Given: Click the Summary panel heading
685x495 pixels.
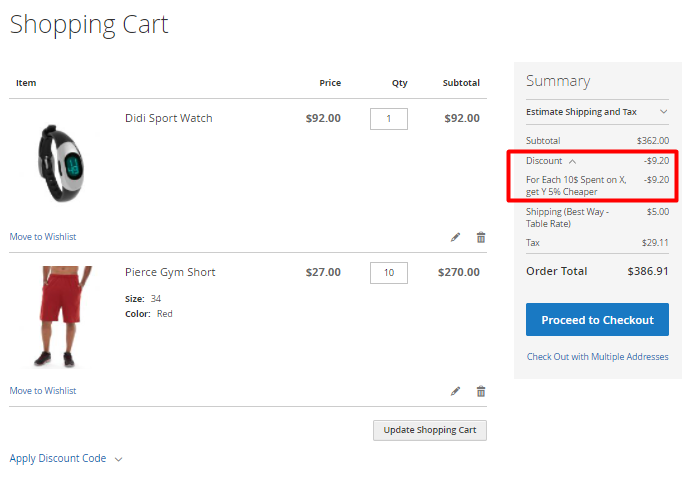Looking at the screenshot, I should (558, 81).
